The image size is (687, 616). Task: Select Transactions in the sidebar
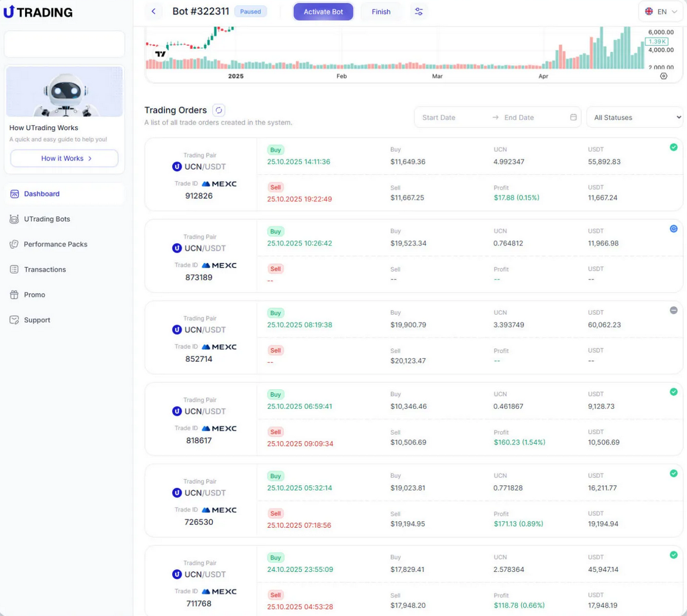[45, 269]
